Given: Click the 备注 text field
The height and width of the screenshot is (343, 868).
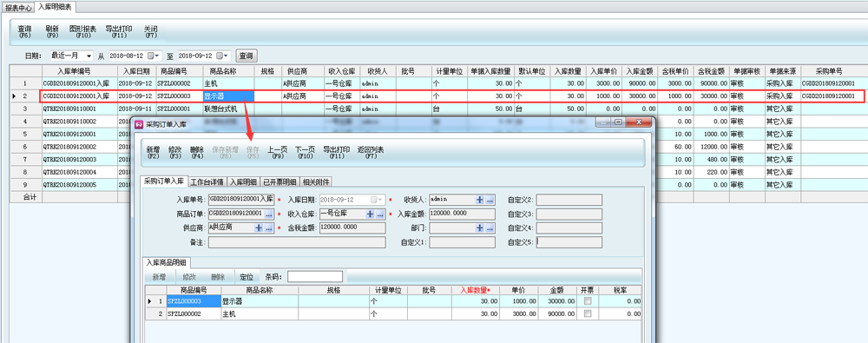Looking at the screenshot, I should [x=297, y=242].
